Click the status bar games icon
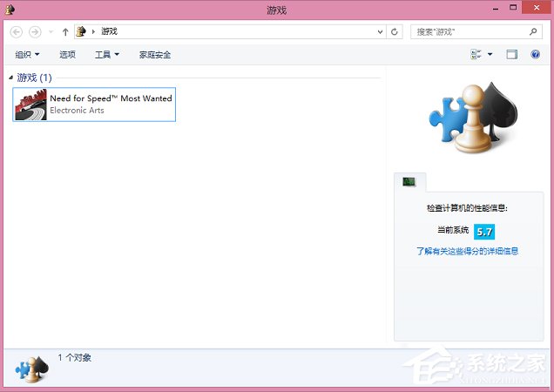This screenshot has width=554, height=392. click(32, 369)
